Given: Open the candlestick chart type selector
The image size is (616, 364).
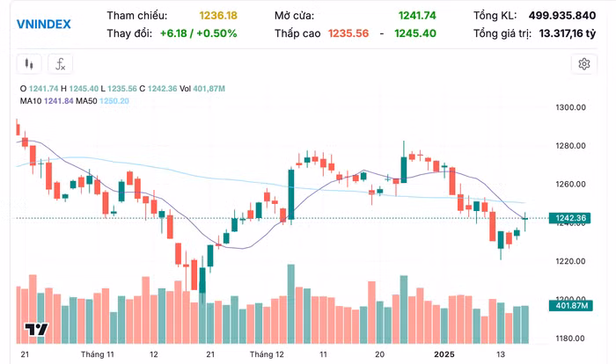Looking at the screenshot, I should click(x=28, y=64).
